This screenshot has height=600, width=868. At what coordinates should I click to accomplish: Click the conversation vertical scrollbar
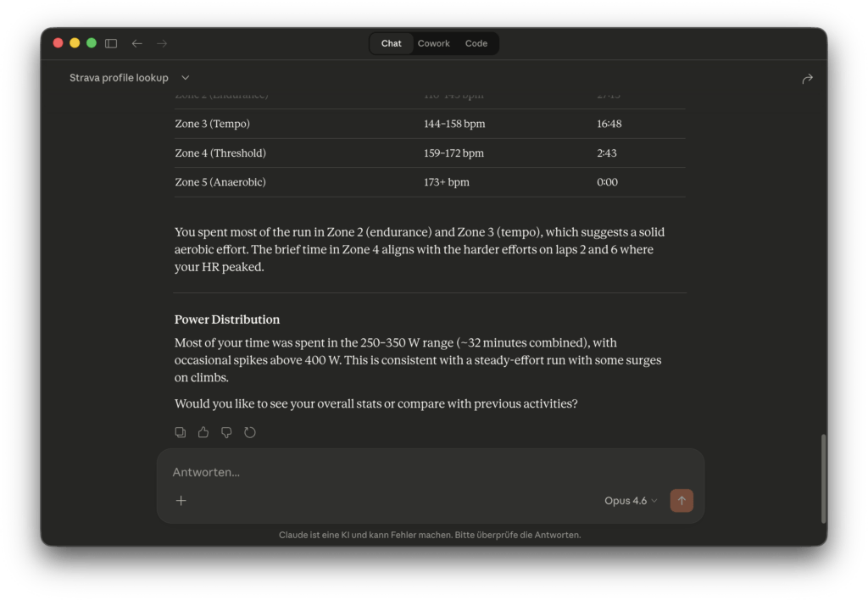823,478
